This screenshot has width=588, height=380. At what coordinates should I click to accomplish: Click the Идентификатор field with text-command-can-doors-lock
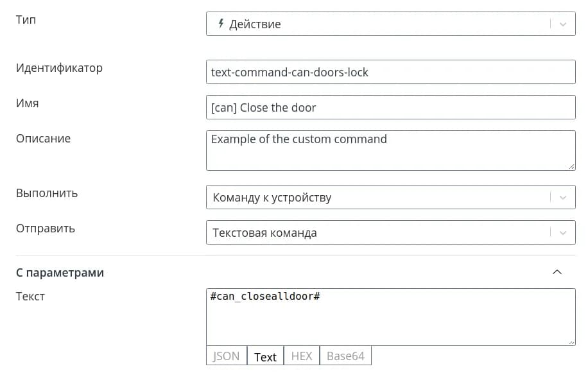coord(390,72)
